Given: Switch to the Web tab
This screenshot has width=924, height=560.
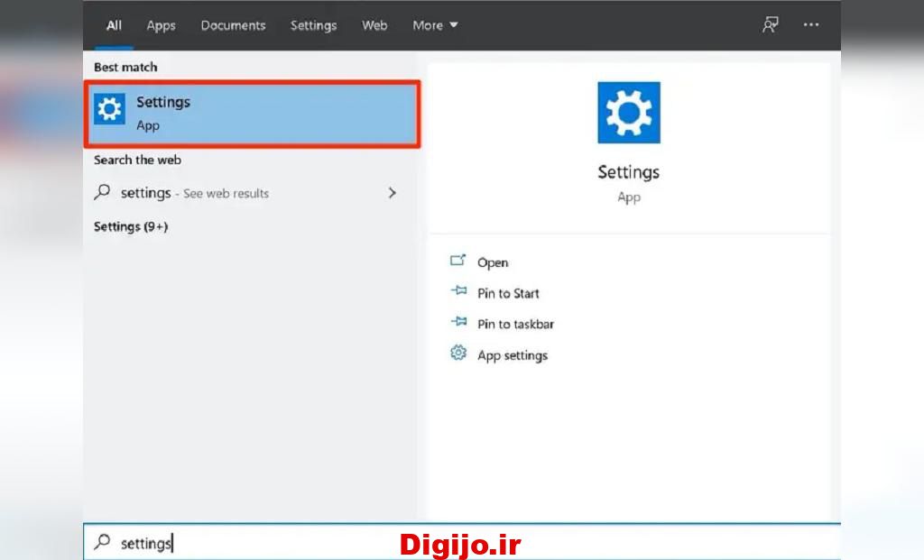Looking at the screenshot, I should click(x=374, y=25).
